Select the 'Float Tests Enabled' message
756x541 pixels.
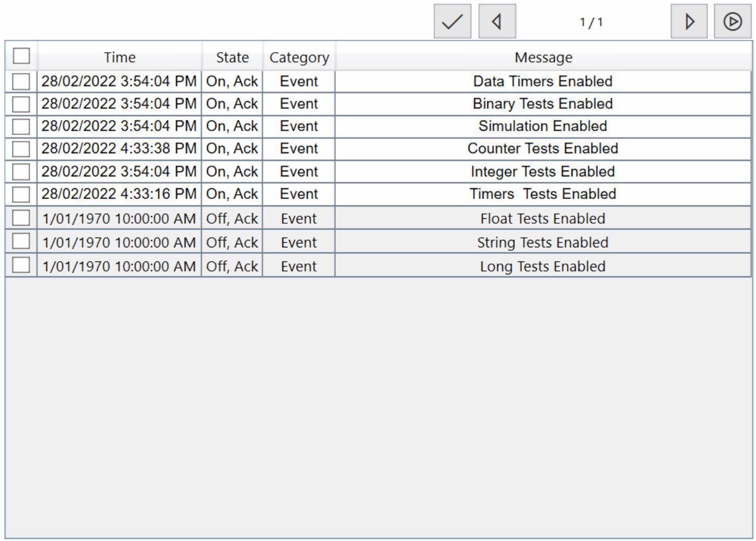coord(543,218)
